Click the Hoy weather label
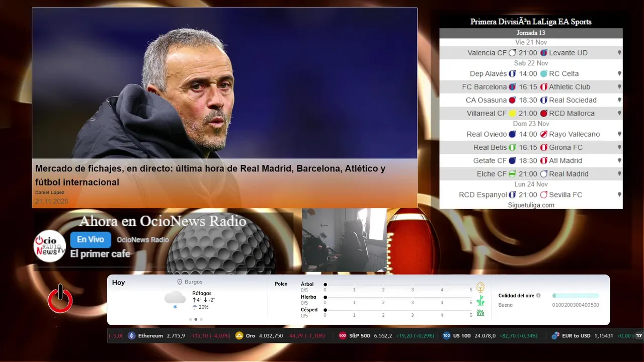Viewport: 644px width, 362px height. tap(118, 283)
